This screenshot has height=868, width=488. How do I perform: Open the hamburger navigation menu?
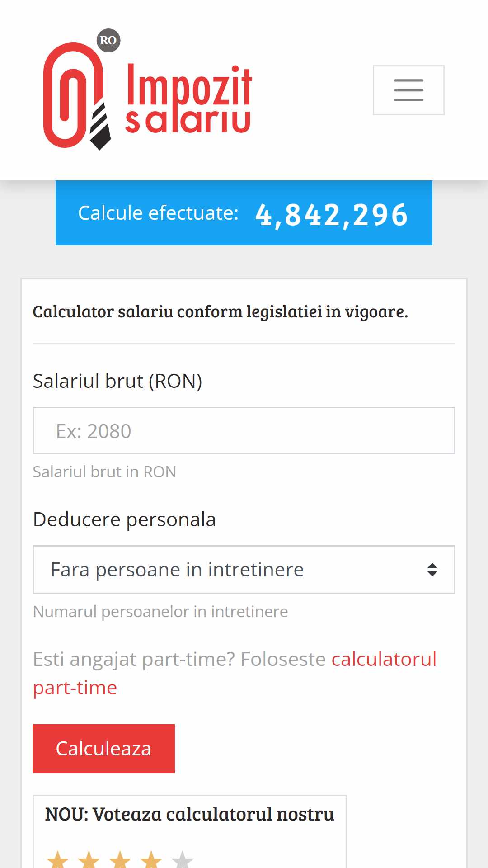(x=408, y=90)
